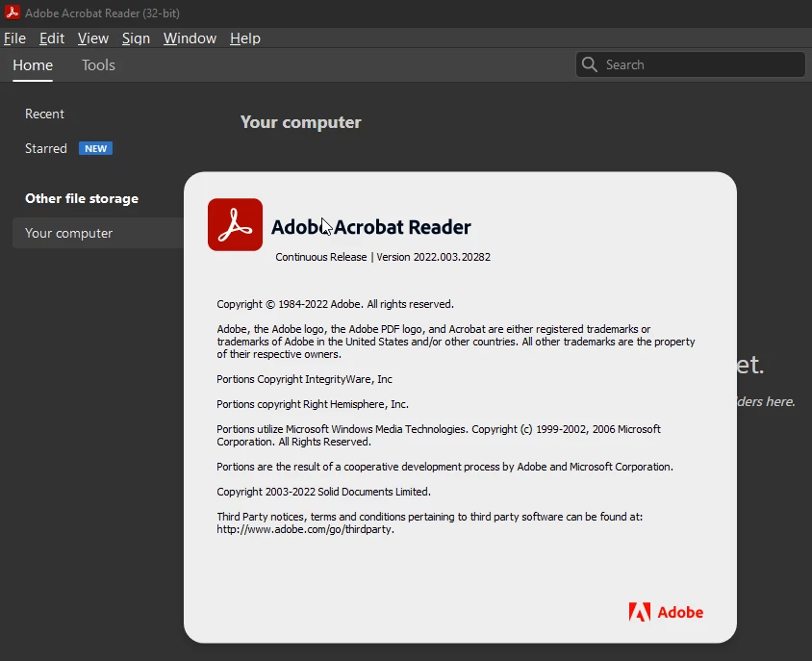This screenshot has width=812, height=661.
Task: Click the window title Adobe Acrobat Reader (32-bit)
Action: coord(103,13)
